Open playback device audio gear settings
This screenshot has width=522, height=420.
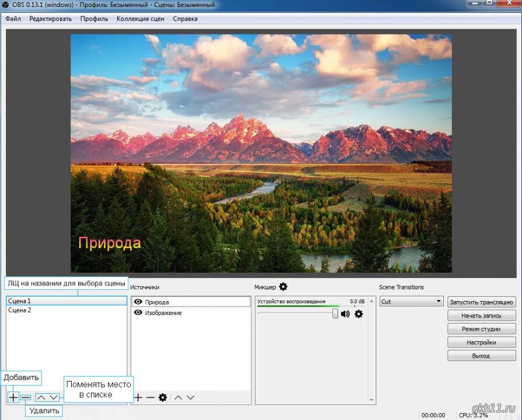point(359,314)
